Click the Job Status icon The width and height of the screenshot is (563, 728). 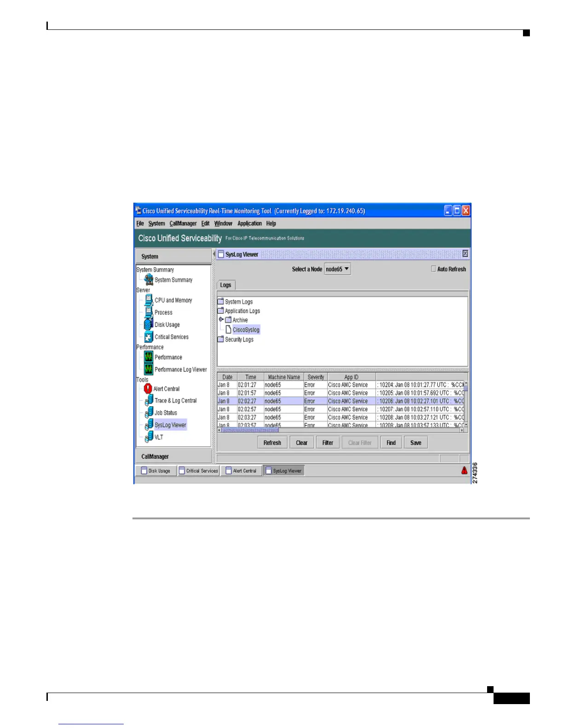149,413
